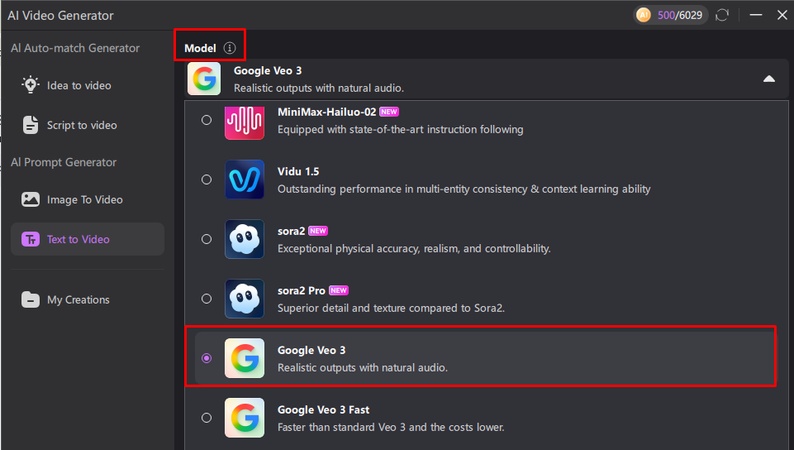
Task: Switch to Script to video
Action: [81, 125]
